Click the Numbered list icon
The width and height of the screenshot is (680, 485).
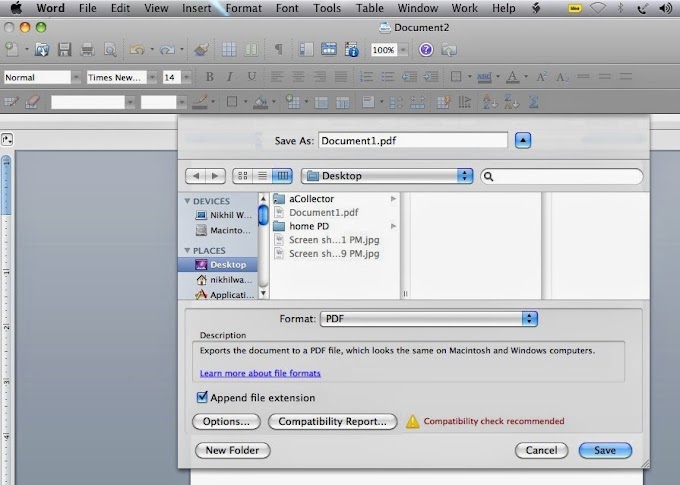366,77
